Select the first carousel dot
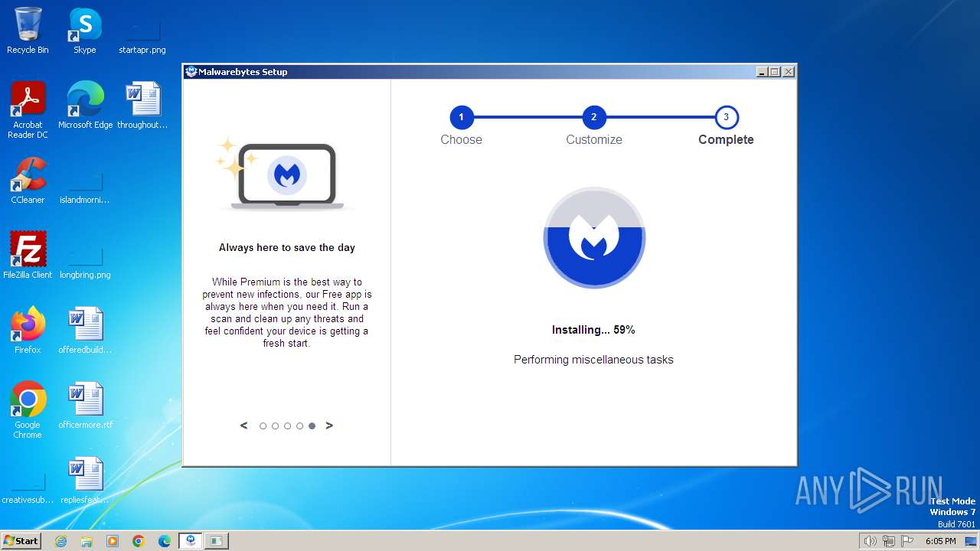This screenshot has height=551, width=980. (263, 426)
